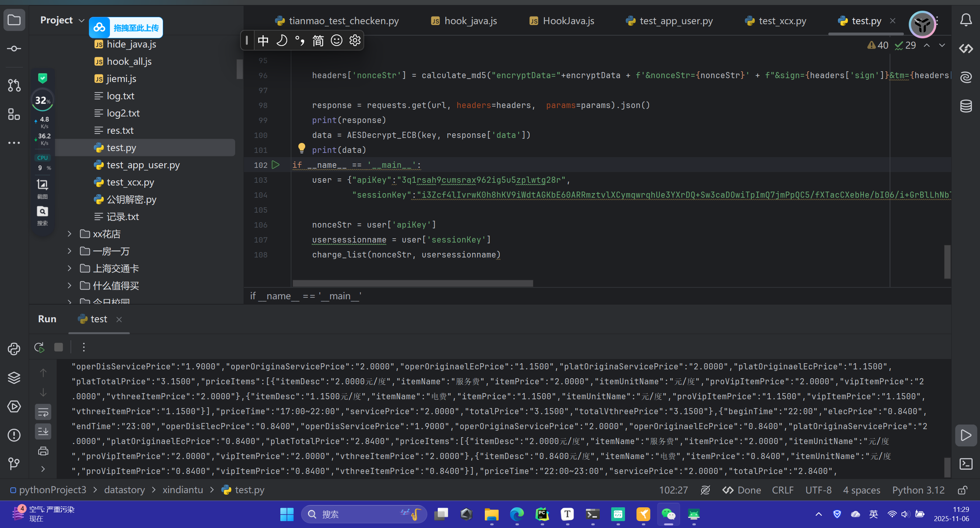Open the Database tool window
980x528 pixels.
click(966, 106)
